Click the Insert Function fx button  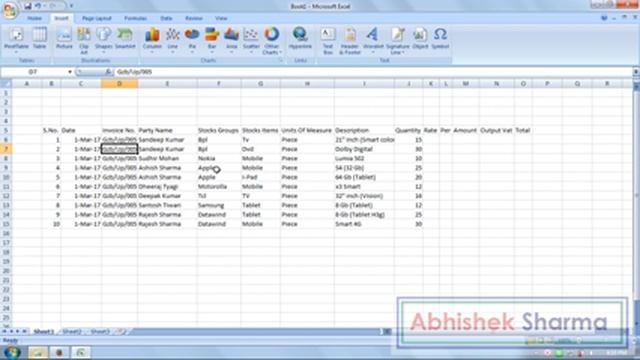(108, 72)
